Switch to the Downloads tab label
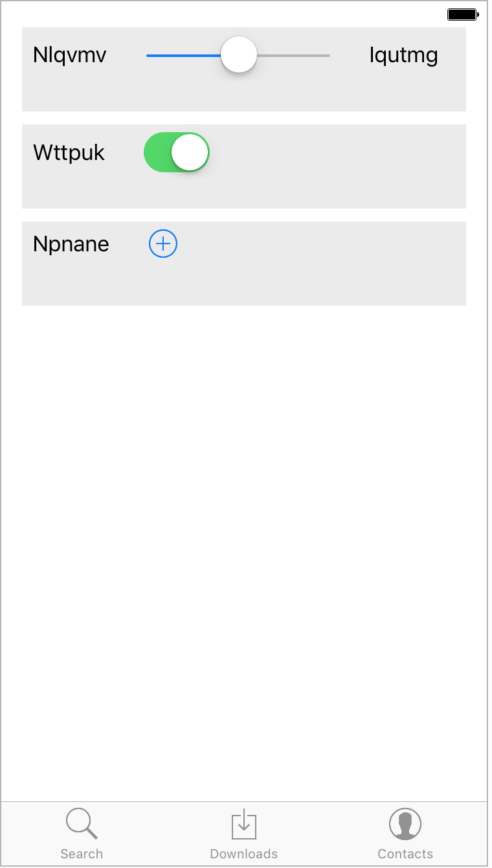The image size is (492, 868). click(244, 854)
